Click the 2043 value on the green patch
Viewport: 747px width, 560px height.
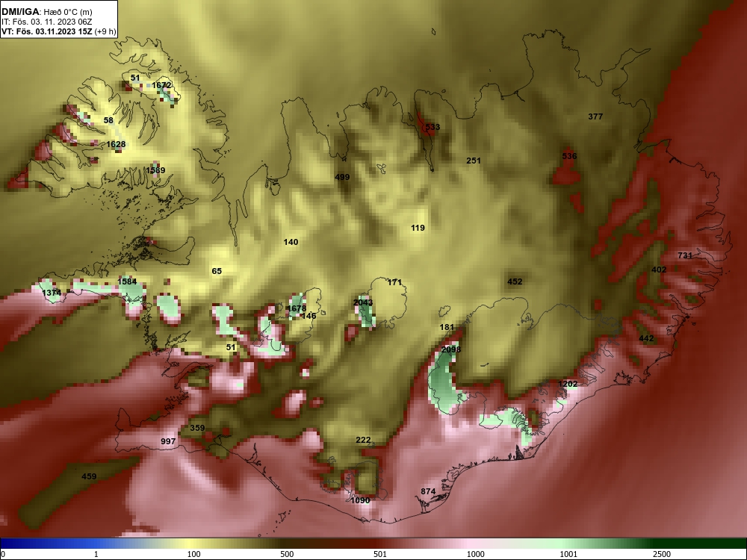(363, 302)
